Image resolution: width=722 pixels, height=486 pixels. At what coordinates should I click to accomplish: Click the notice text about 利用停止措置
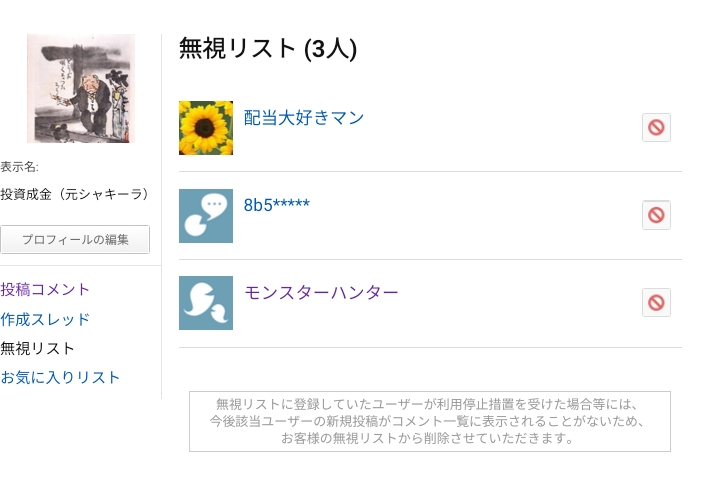(x=427, y=404)
